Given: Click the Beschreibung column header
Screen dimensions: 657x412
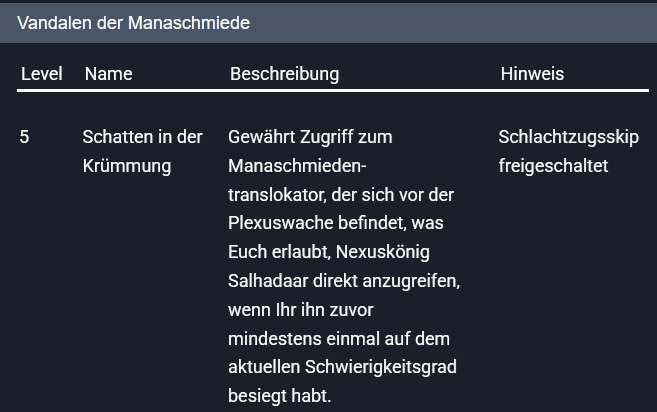Looking at the screenshot, I should click(284, 74).
